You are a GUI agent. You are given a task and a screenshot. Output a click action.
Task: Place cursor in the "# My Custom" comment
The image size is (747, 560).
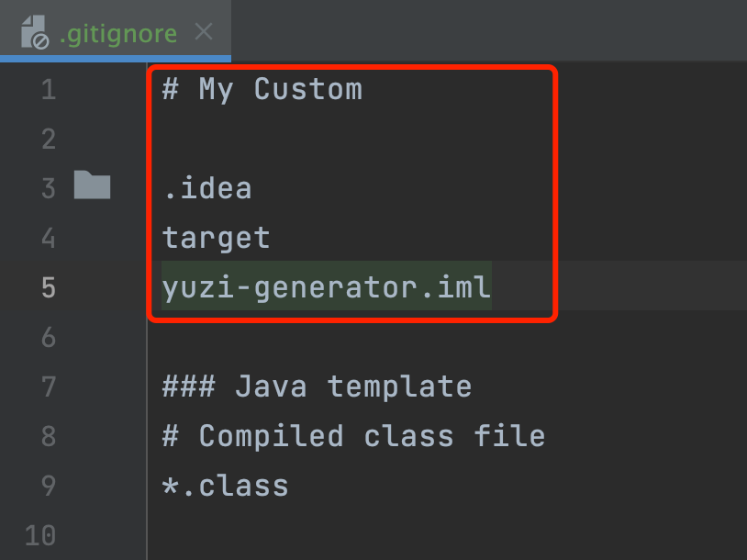click(x=262, y=90)
